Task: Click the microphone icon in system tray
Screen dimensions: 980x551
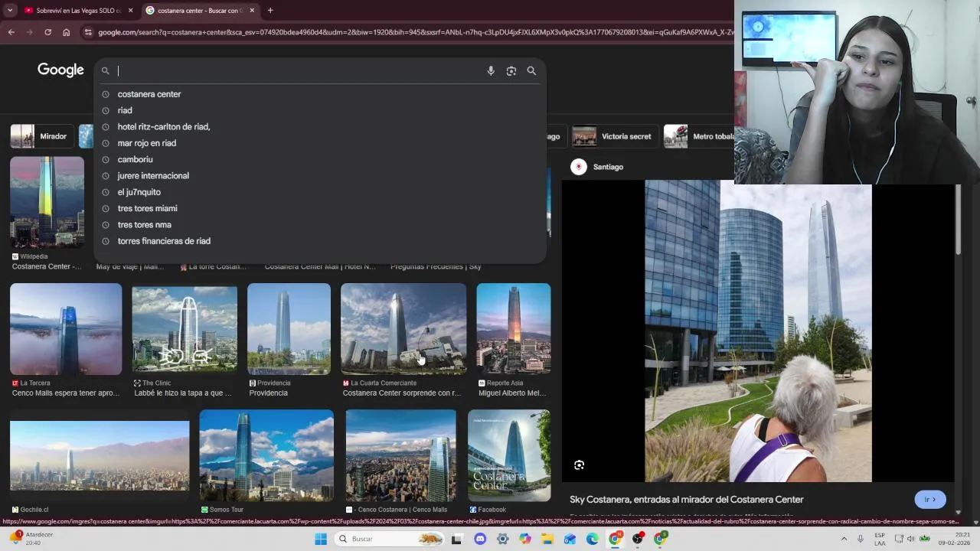Action: tap(861, 539)
